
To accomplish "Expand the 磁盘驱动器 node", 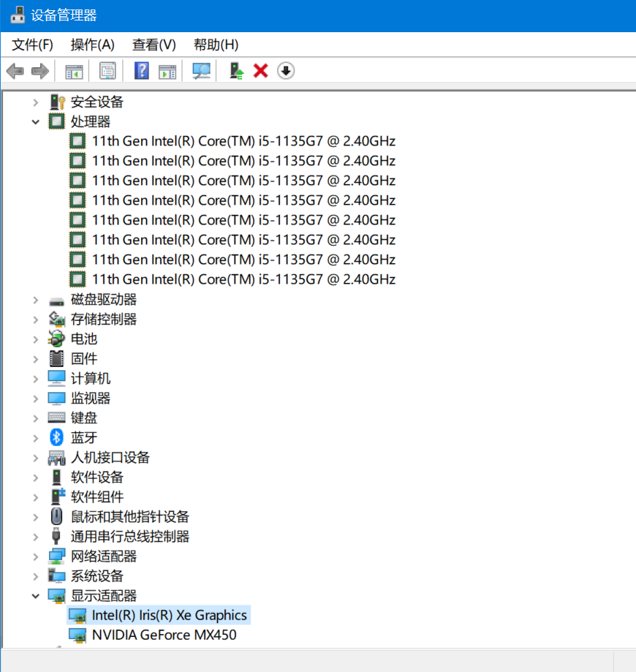I will point(36,300).
